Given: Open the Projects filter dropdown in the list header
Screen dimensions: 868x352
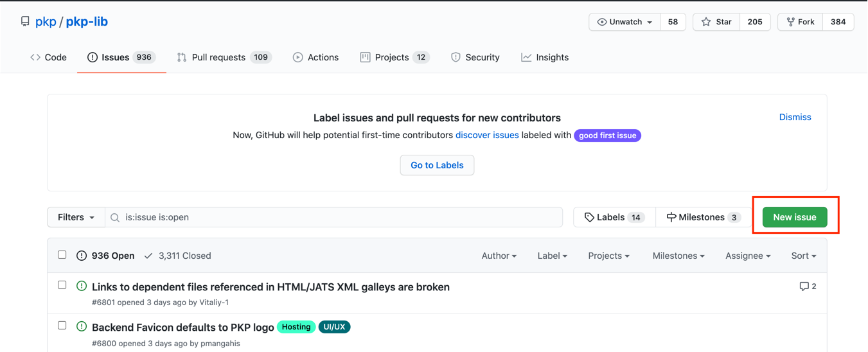Looking at the screenshot, I should pos(609,256).
